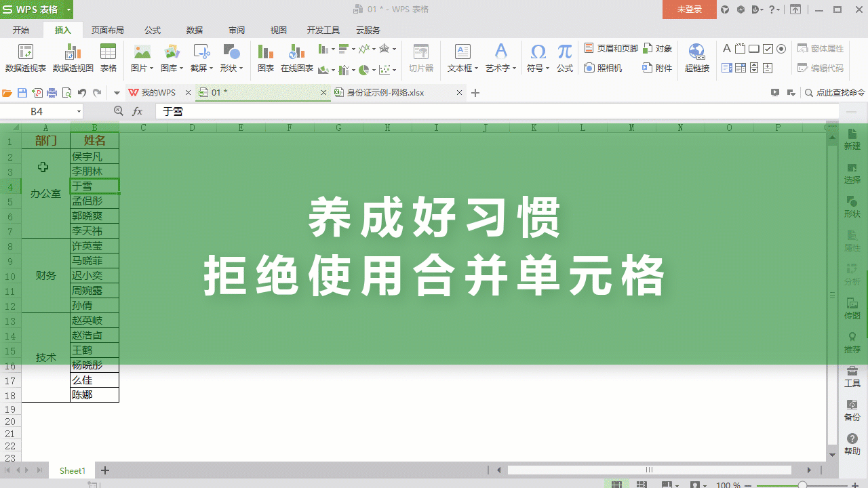Screen dimensions: 868x488
Task: Click the fx insert function icon
Action: (x=137, y=111)
